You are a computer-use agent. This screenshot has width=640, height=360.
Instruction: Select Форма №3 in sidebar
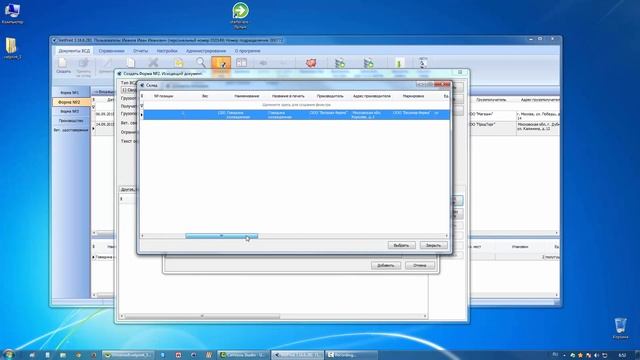click(69, 111)
